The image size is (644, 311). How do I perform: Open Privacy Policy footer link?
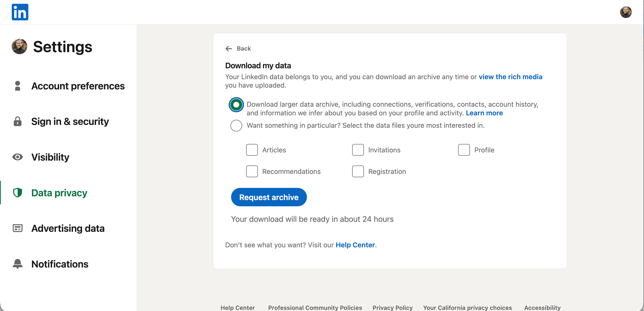tap(393, 307)
